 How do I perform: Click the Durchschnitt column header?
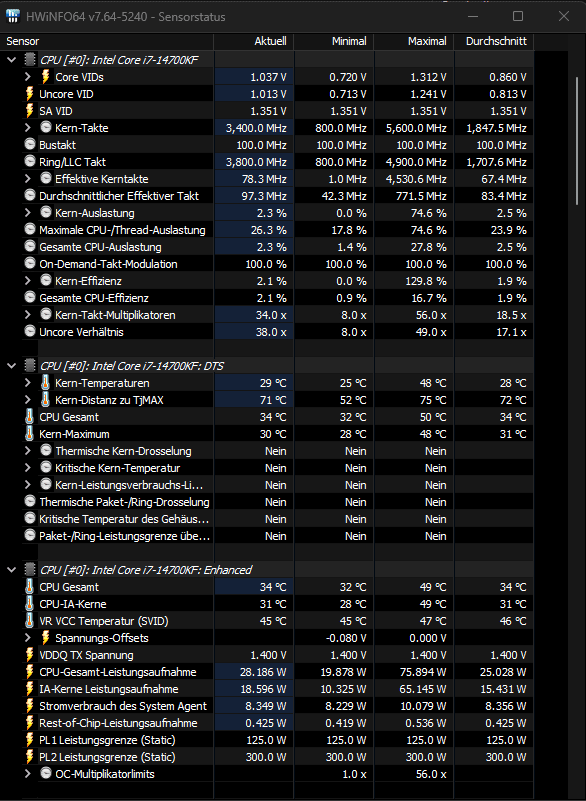click(495, 41)
